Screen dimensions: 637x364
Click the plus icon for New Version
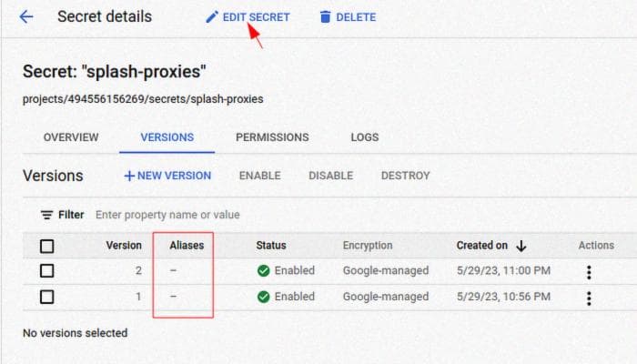[129, 176]
